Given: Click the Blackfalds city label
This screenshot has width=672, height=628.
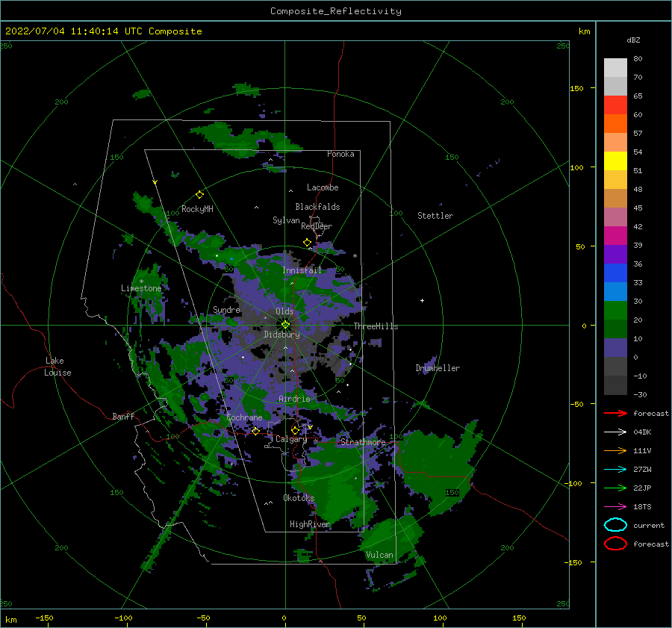Looking at the screenshot, I should pos(317,207).
